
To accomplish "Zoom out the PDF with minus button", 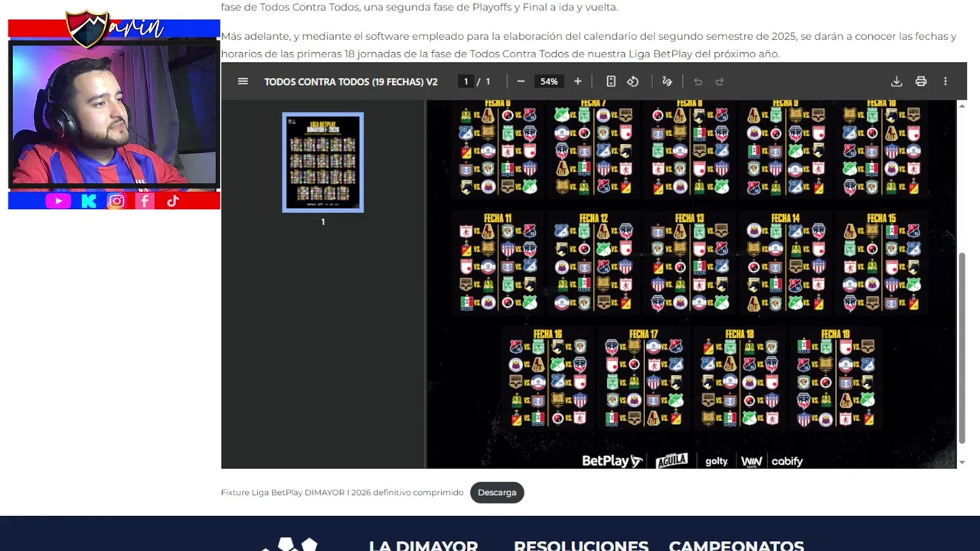I will point(521,81).
